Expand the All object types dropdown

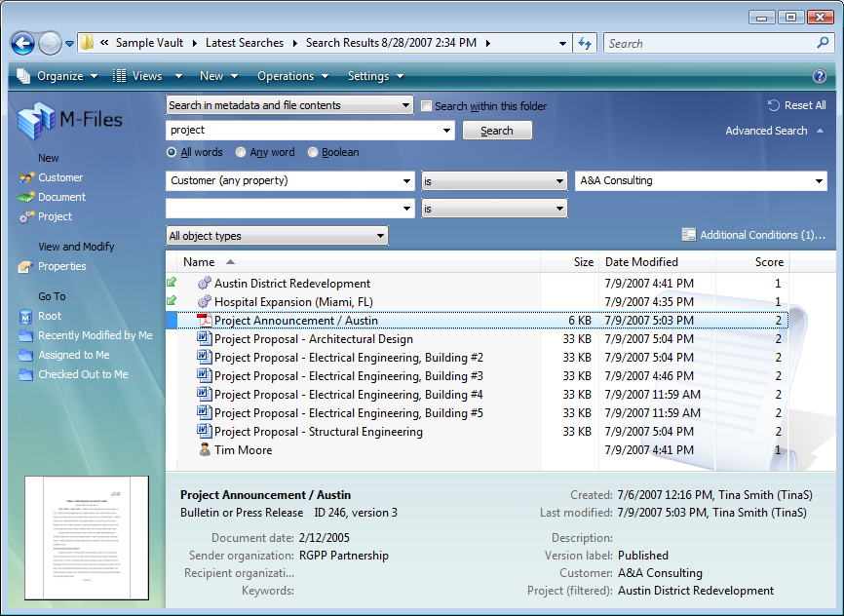pyautogui.click(x=277, y=236)
